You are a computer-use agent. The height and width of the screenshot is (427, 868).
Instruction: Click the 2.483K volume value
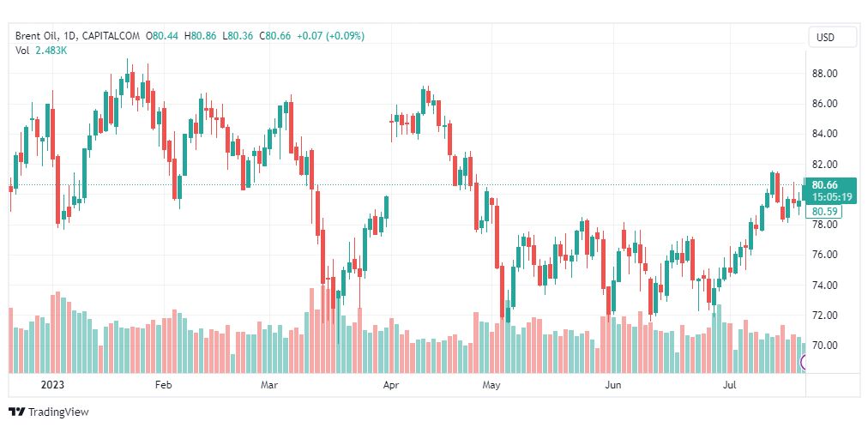51,51
